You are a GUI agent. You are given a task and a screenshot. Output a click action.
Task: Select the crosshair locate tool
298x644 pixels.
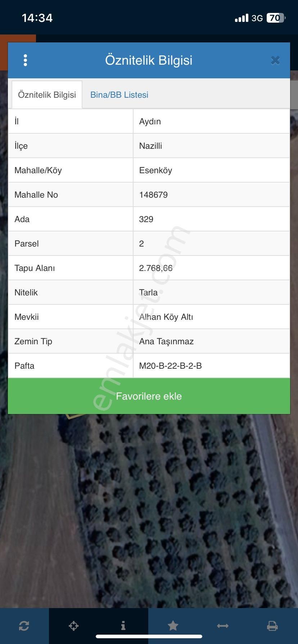(73, 626)
